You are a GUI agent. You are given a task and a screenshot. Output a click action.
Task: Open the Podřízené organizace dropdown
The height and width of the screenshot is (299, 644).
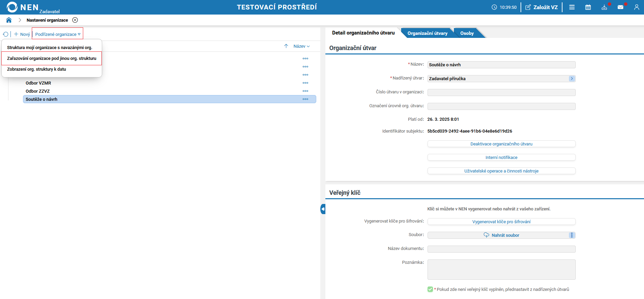[x=57, y=34]
